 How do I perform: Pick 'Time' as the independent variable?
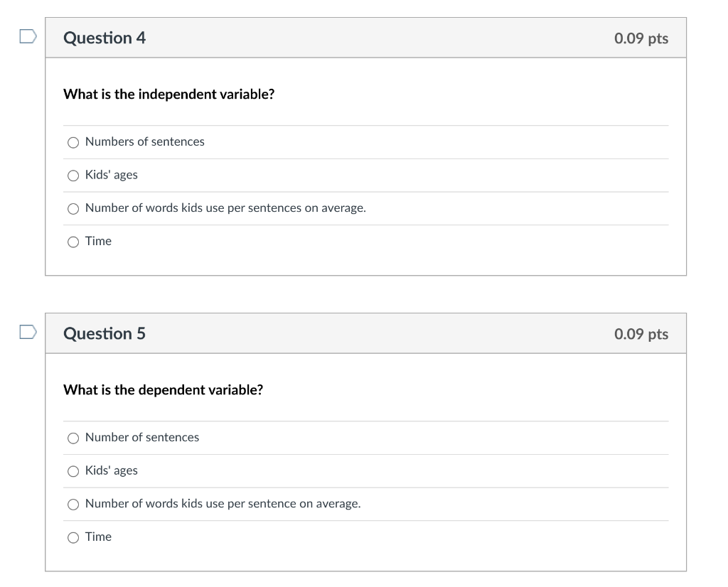[x=73, y=242]
